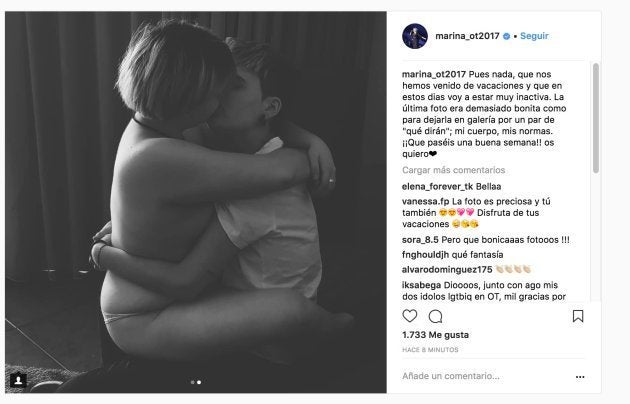Click the comments scrollbar thumb
The height and width of the screenshot is (404, 630).
[595, 118]
